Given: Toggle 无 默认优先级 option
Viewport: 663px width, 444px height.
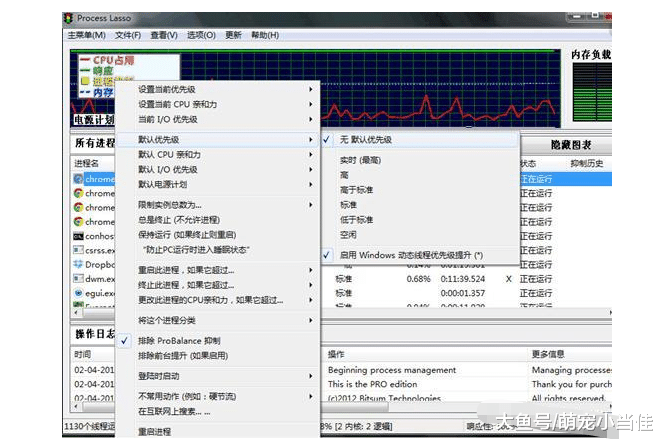Looking at the screenshot, I should coord(419,140).
